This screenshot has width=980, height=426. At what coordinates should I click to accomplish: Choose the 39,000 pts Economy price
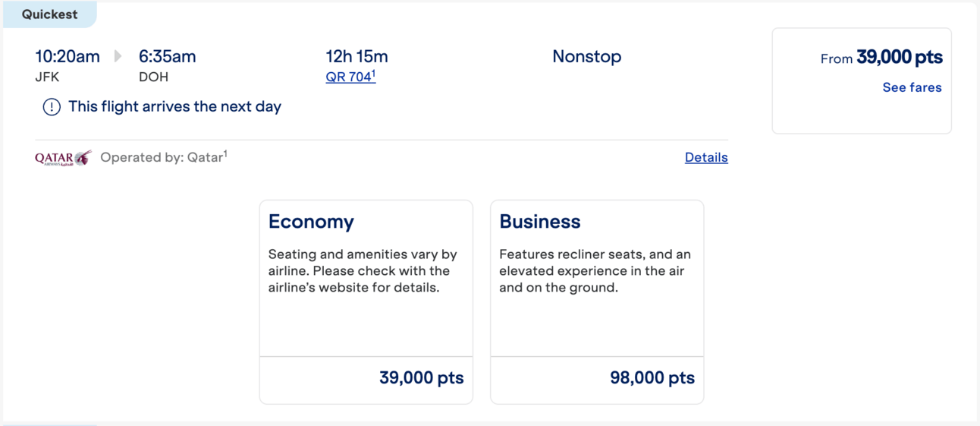click(421, 377)
